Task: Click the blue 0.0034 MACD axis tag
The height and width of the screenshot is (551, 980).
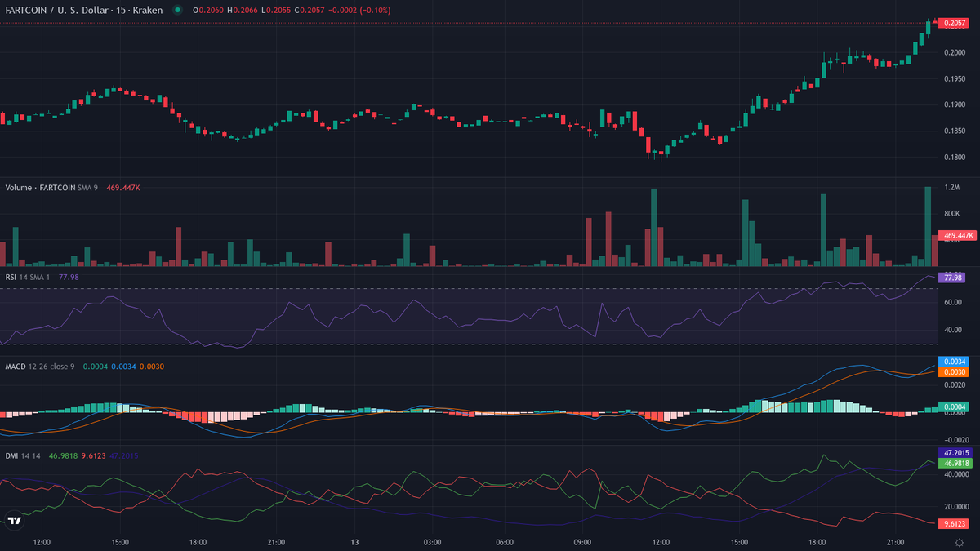Action: [954, 362]
